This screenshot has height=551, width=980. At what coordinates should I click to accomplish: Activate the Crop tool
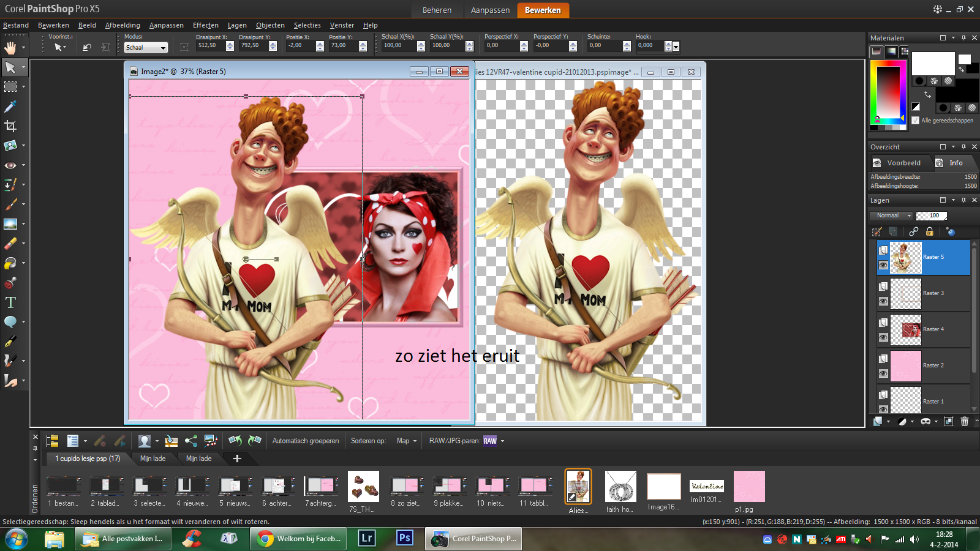click(x=10, y=126)
